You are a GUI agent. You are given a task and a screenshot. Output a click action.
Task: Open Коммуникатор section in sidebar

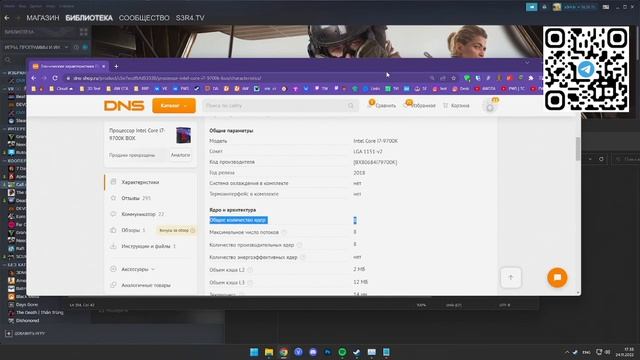point(138,214)
